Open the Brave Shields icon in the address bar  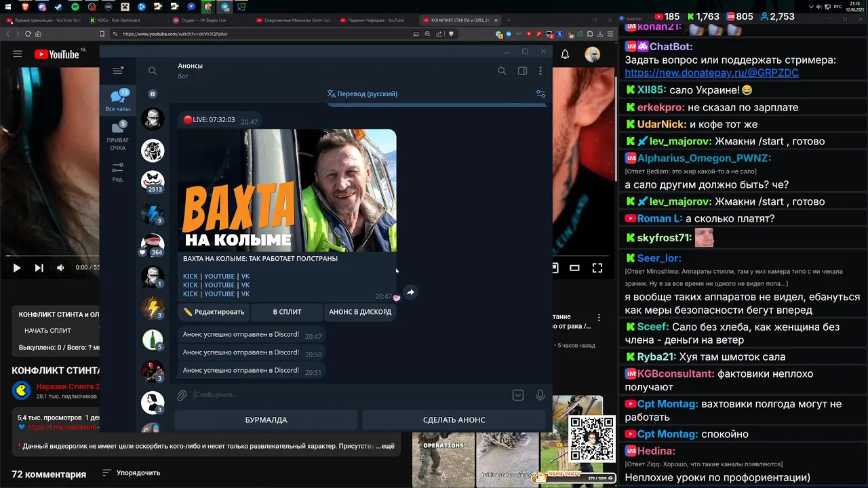[x=450, y=34]
